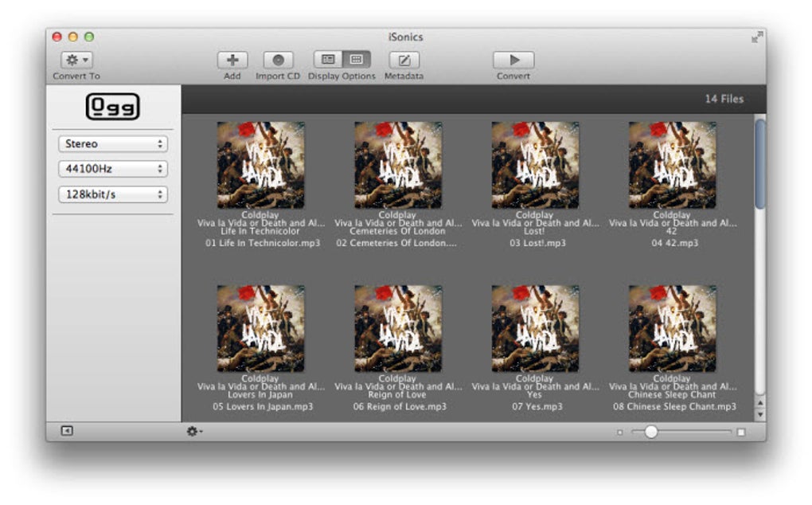Click the Import CD disc icon
The image size is (812, 505).
coord(278,60)
